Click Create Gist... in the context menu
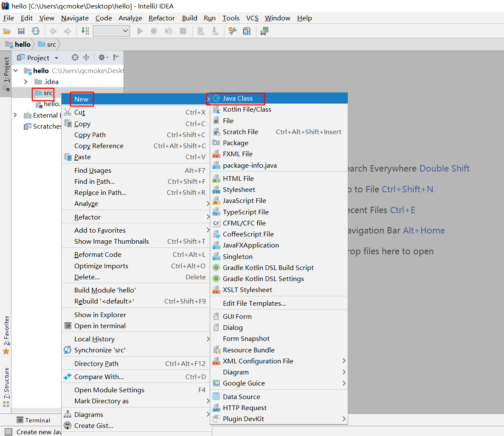The width and height of the screenshot is (504, 436). click(136, 426)
